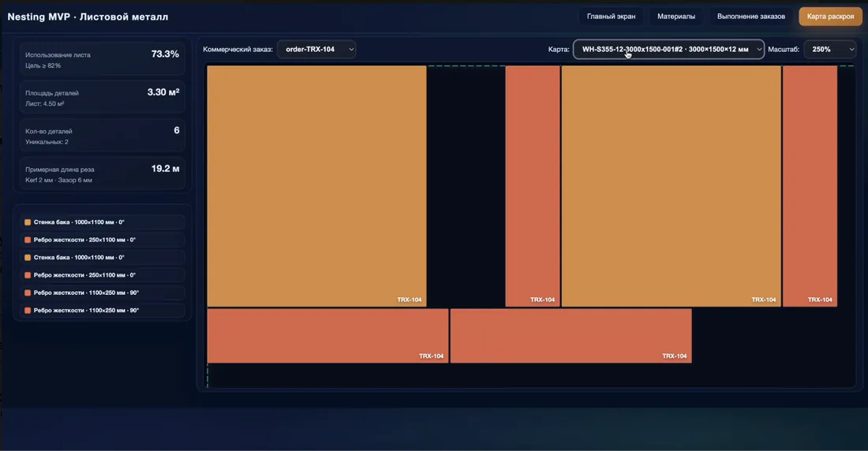Select second Стенка бака 1000×1100 legend entry
Viewport: 868px width, 451px height.
(x=103, y=257)
